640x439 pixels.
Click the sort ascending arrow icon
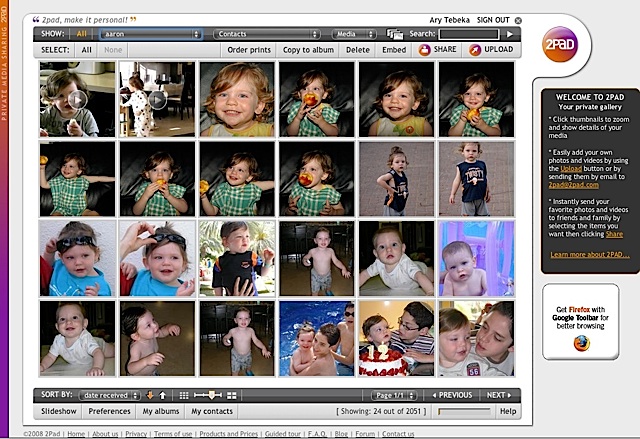163,395
